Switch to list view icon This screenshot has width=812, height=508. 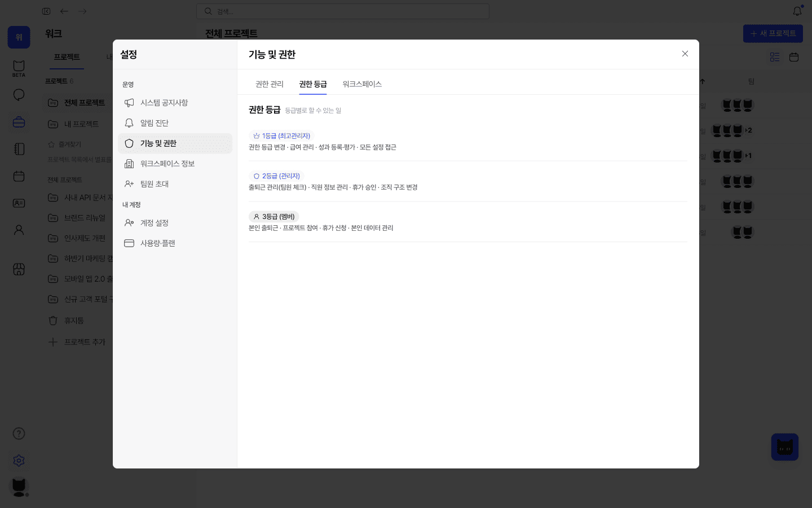point(775,57)
